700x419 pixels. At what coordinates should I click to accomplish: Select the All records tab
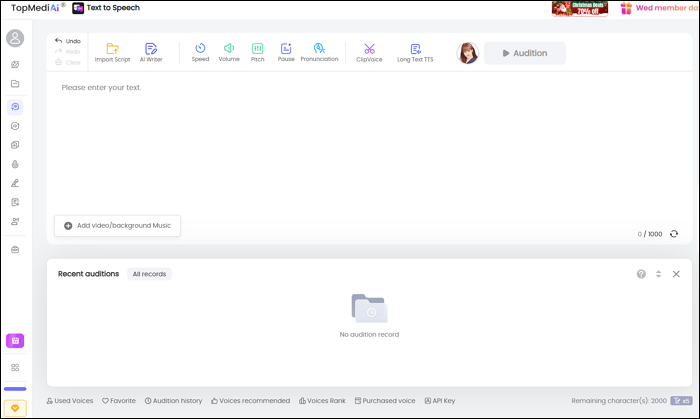(x=149, y=274)
